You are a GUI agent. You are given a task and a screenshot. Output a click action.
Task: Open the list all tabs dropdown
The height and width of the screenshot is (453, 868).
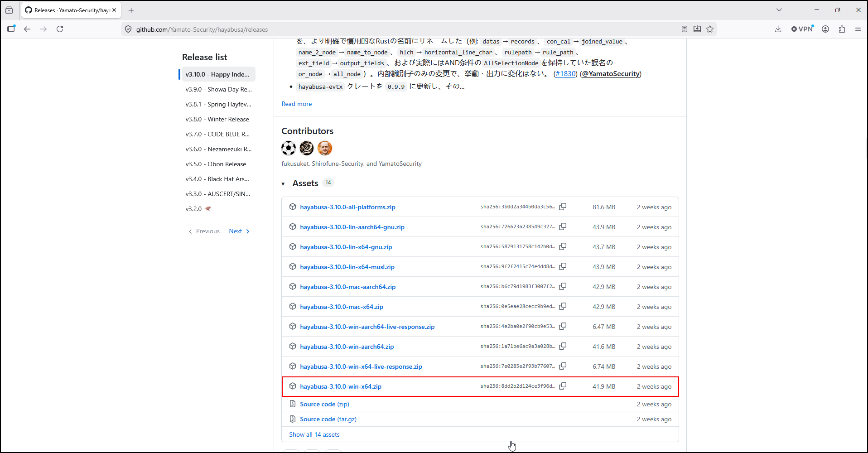point(779,10)
